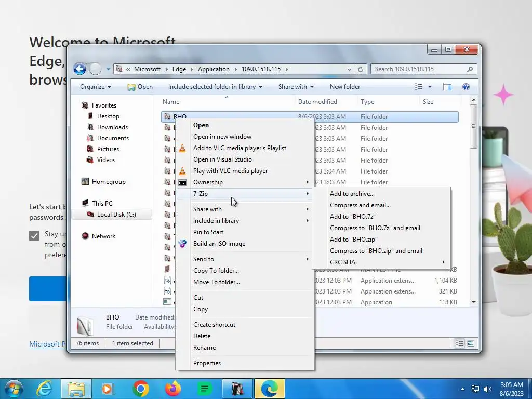Select Add to archive... in 7-Zip submenu
532x399 pixels.
coord(381,194)
